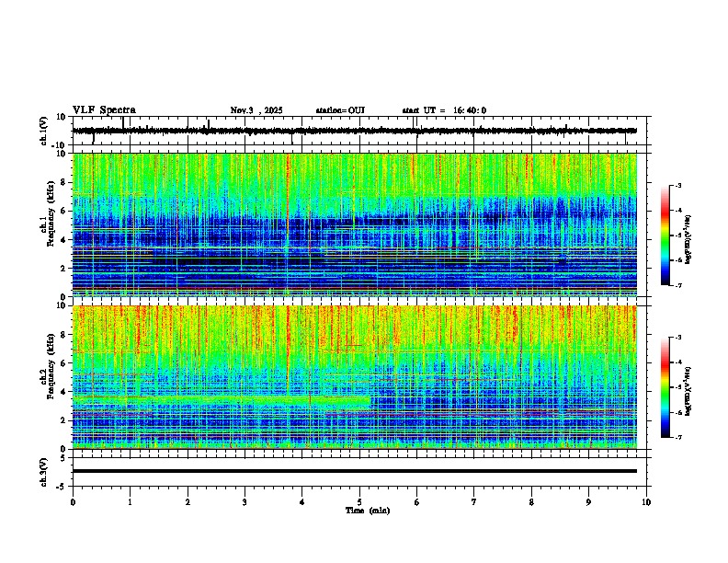
Task: Click the "station=OUI" header label
Action: tap(340, 110)
